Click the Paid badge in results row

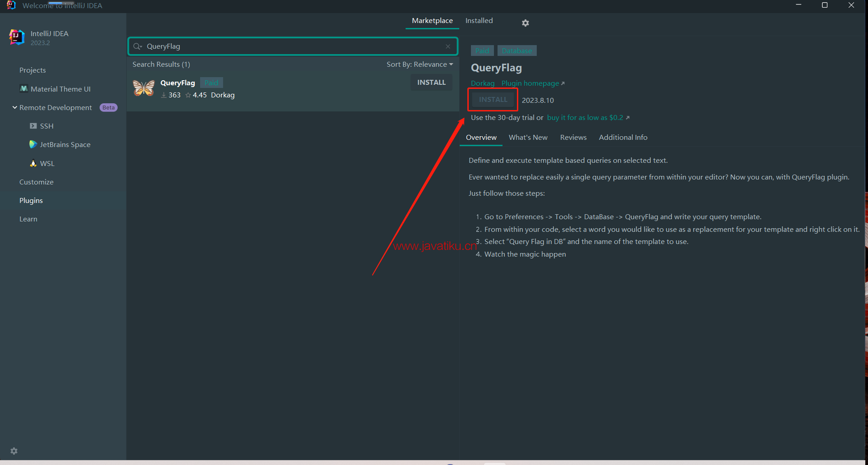pos(211,83)
